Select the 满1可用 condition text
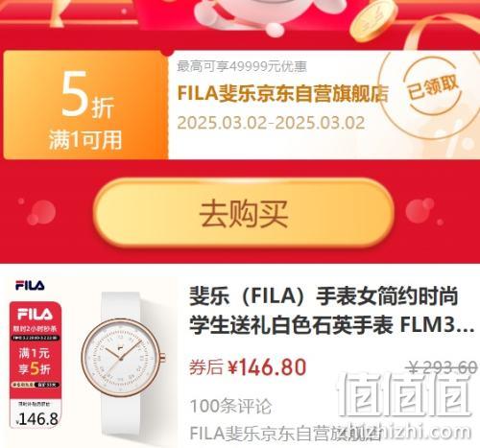Screen dimensions: 480x448 85,140
